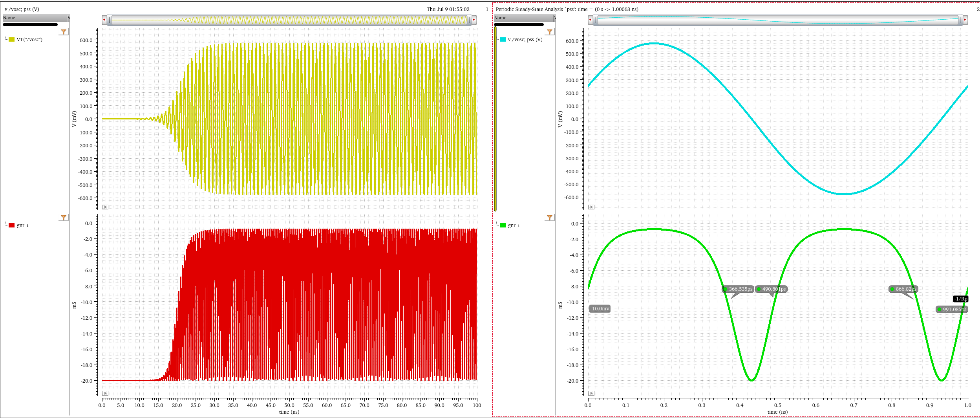
Task: Click the Name column header in PSS window
Action: [523, 18]
